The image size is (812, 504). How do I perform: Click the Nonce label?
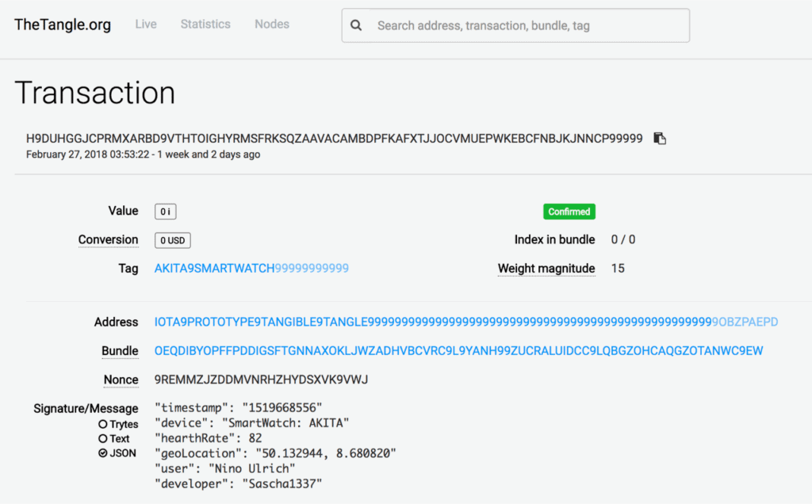point(121,380)
